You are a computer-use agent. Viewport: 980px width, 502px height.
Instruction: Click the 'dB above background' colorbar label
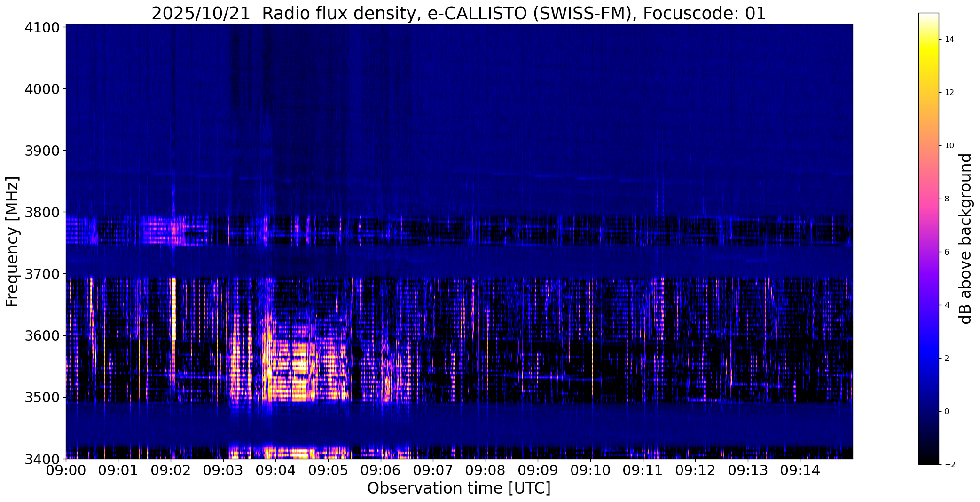[966, 239]
